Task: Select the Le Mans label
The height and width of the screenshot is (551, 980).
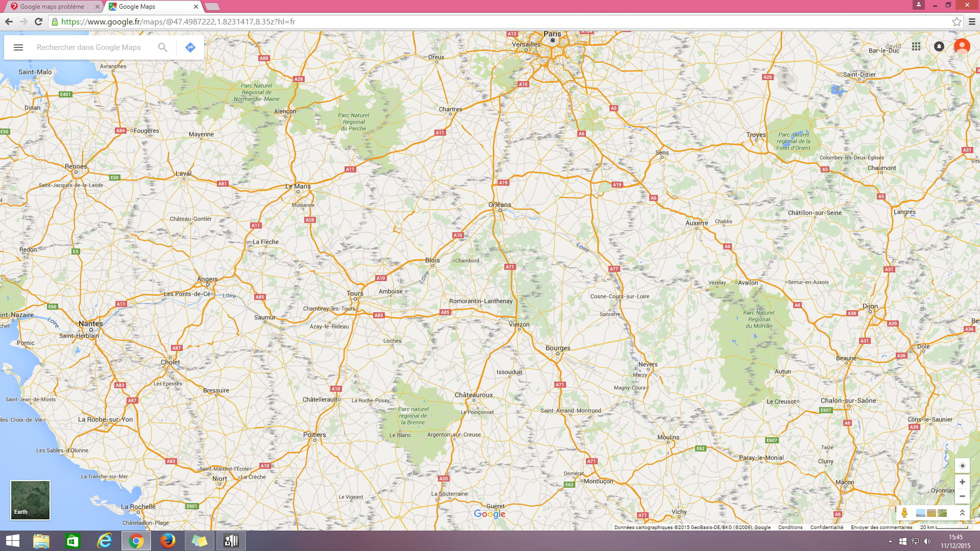Action: 298,186
